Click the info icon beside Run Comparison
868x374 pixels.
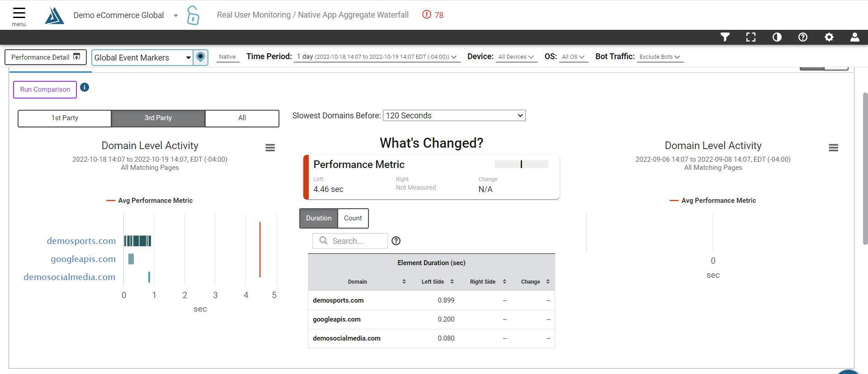(x=85, y=87)
